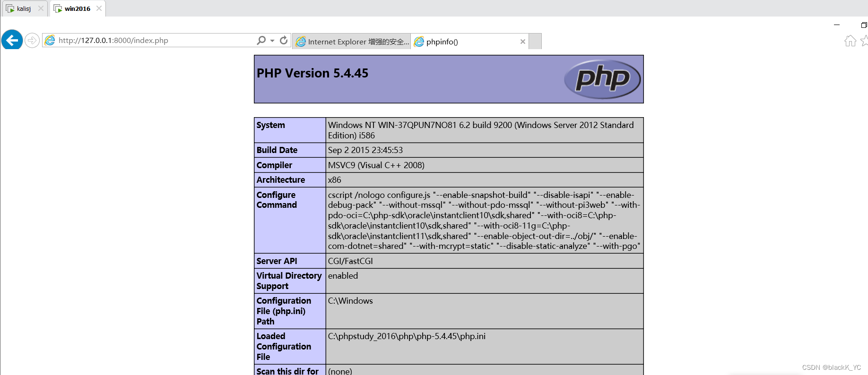Viewport: 868px width, 375px height.
Task: Go back using the blue back arrow
Action: (x=12, y=40)
